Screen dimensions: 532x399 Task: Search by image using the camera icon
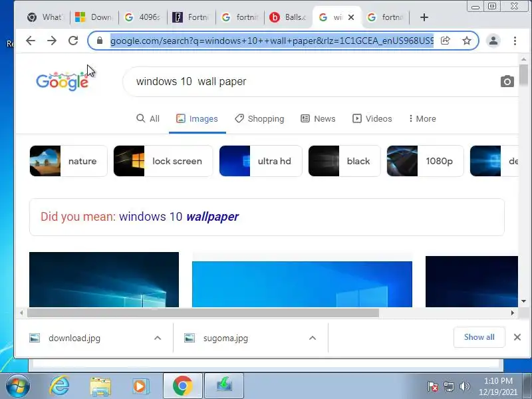point(507,81)
